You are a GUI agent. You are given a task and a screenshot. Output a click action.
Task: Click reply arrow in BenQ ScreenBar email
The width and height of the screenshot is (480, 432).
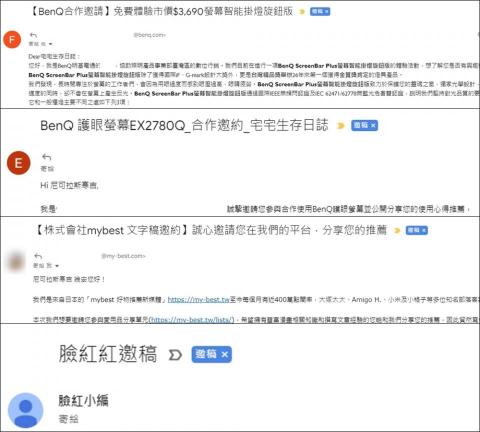click(x=33, y=35)
